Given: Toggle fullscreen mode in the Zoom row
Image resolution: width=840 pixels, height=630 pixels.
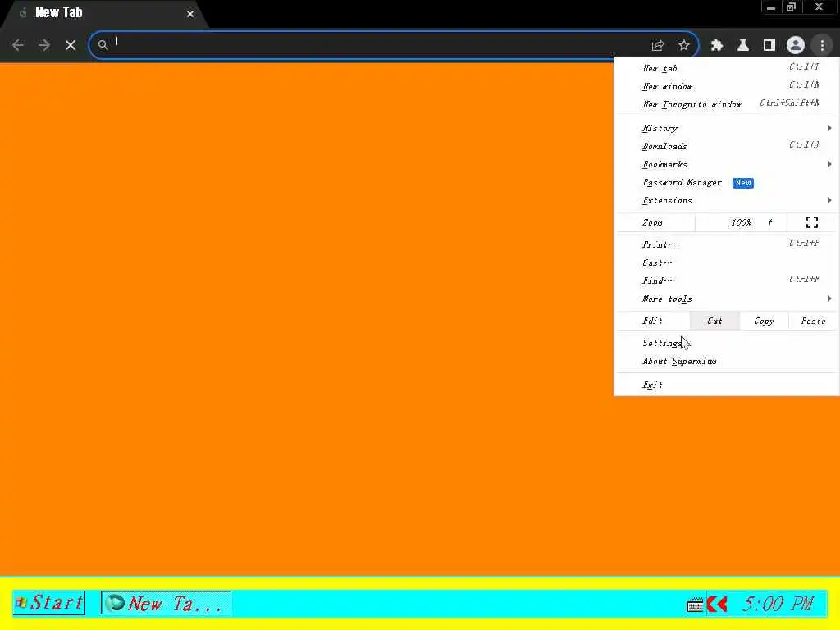Looking at the screenshot, I should [x=812, y=222].
